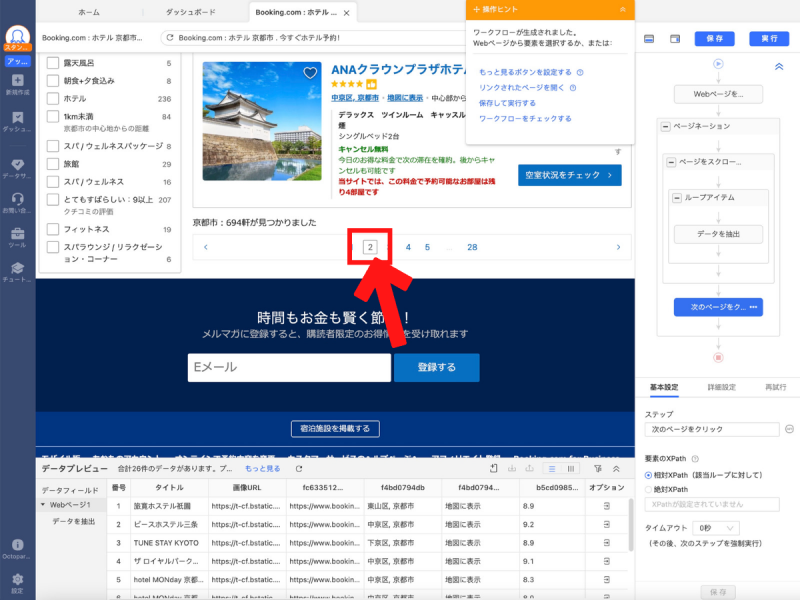Open the ツール briefcase icon in sidebar
The width and height of the screenshot is (800, 600).
tap(17, 234)
